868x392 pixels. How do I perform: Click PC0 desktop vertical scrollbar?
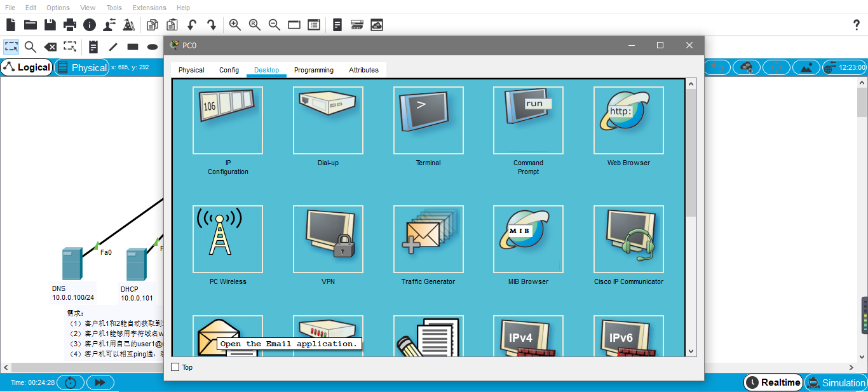coord(691,152)
